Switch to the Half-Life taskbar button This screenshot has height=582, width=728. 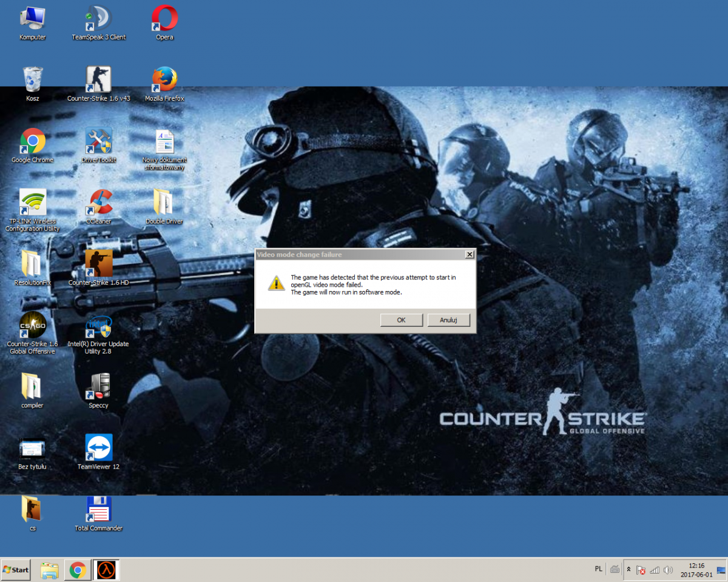pyautogui.click(x=107, y=570)
